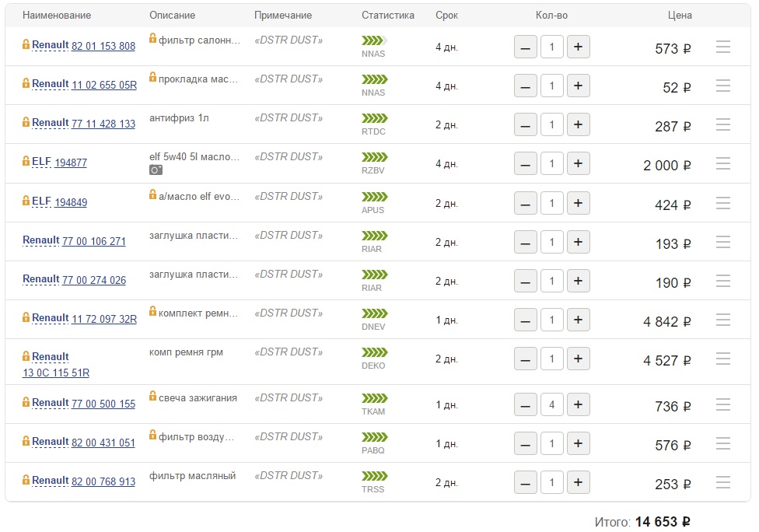Add one more свеча зажигания spark plug

578,404
